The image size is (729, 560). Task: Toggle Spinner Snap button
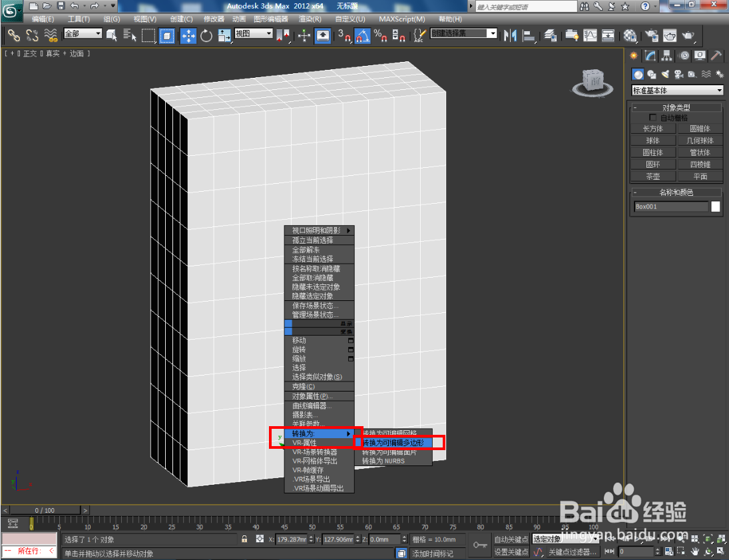point(398,35)
